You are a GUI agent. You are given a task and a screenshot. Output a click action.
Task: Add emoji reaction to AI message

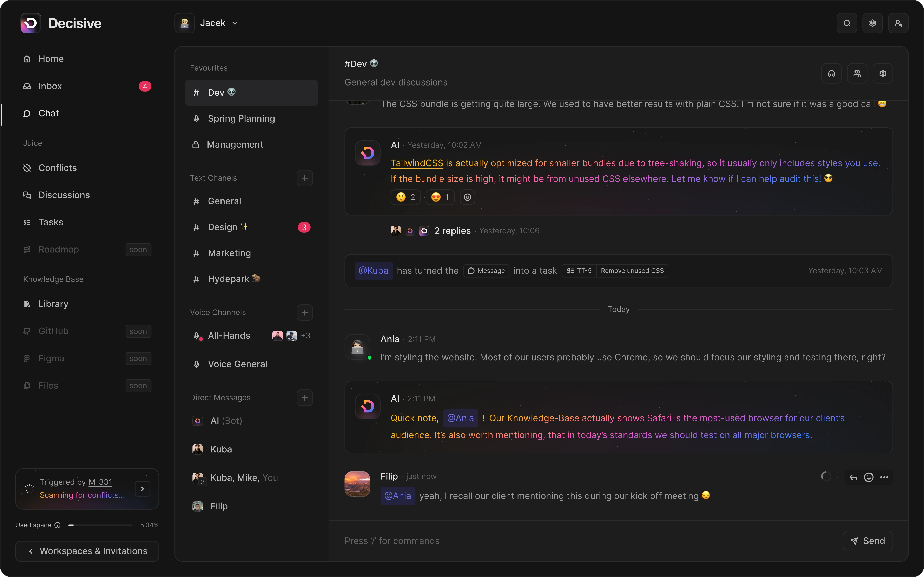point(467,197)
